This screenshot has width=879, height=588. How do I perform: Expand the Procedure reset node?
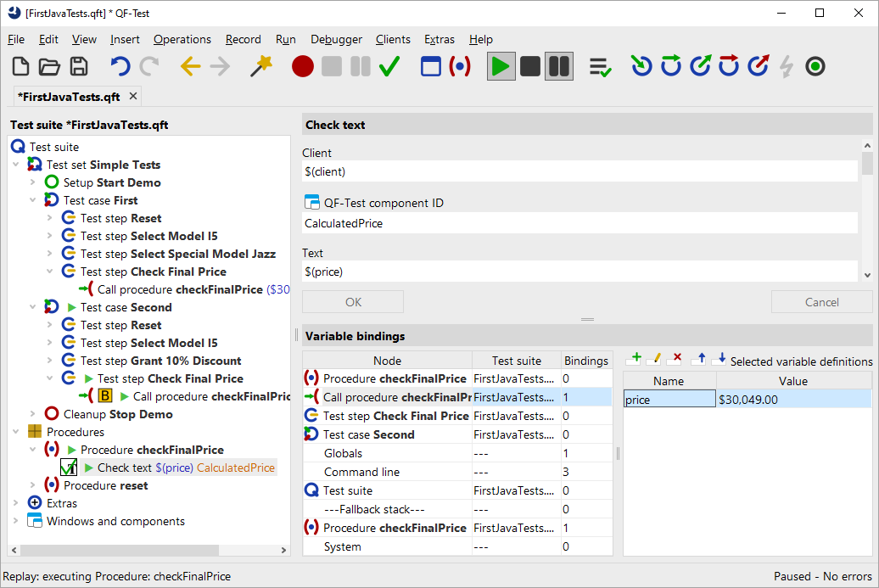(x=32, y=485)
